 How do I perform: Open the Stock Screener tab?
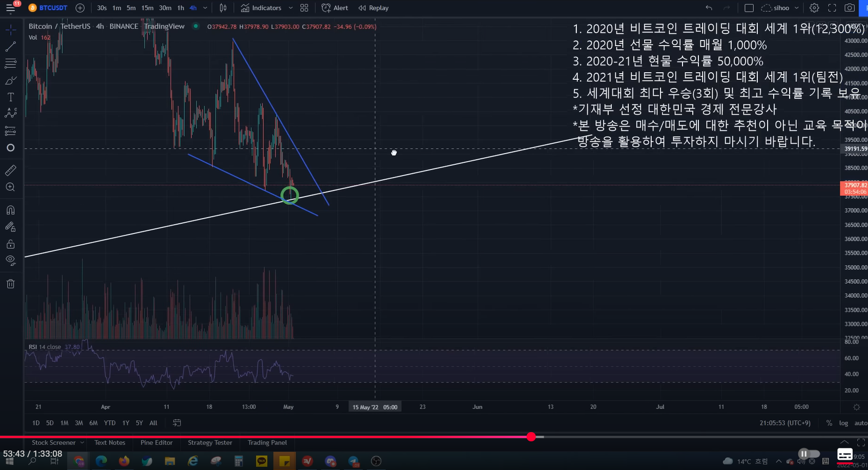pos(53,442)
